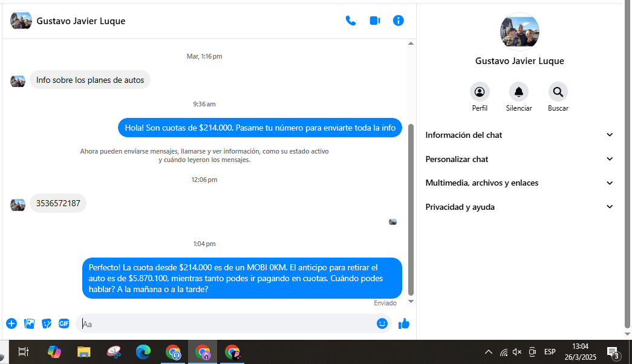Switch to the first Chrome taskbar window
Viewport: 632px width, 364px height.
pos(174,353)
